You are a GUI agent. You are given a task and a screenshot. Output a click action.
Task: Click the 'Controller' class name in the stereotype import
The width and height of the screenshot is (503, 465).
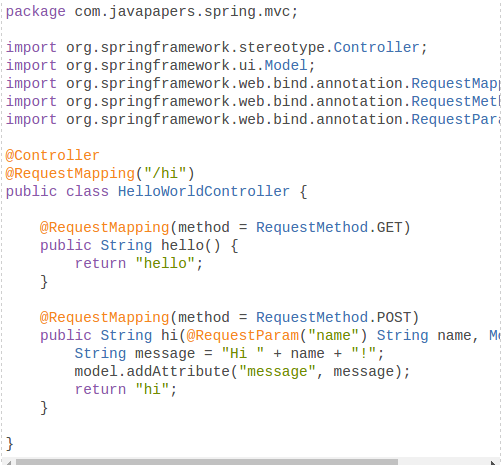pos(376,47)
